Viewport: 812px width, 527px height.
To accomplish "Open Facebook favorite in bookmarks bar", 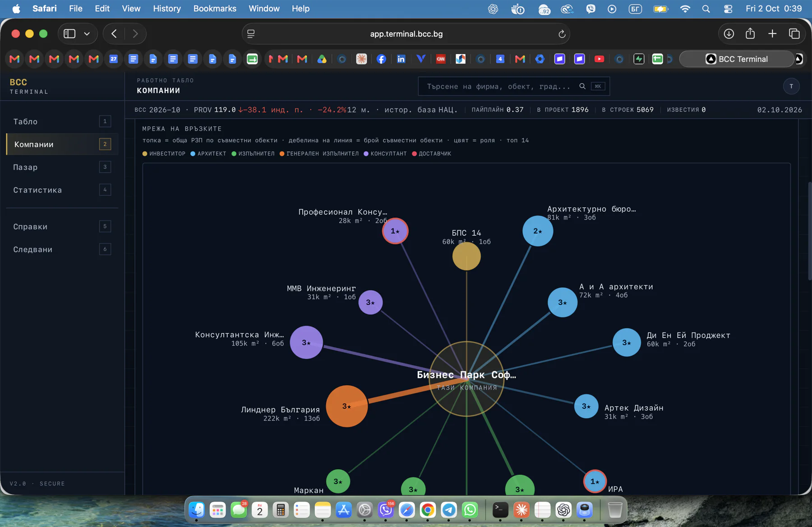I will [x=381, y=59].
